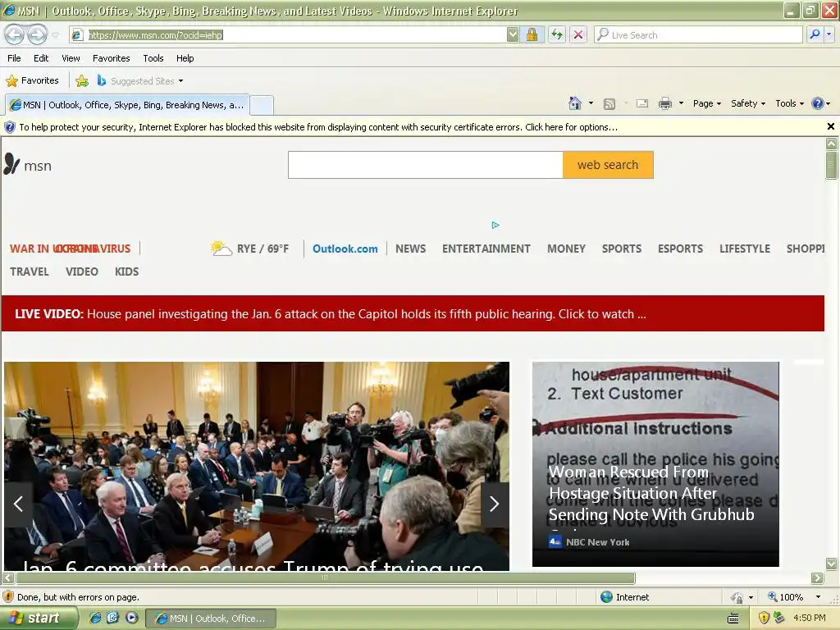Open the zoom level dropdown arrow
This screenshot has height=630, width=840.
(x=818, y=597)
